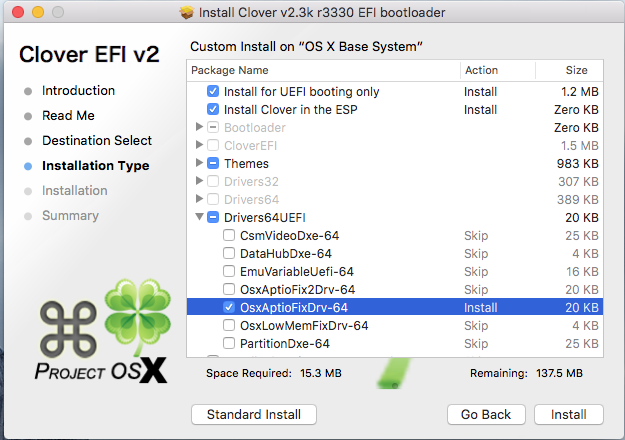Enable the DataHubDxe-64 driver checkbox
The image size is (625, 440).
click(x=229, y=253)
